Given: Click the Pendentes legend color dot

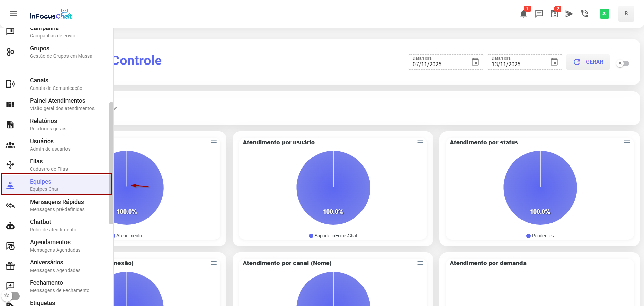Looking at the screenshot, I should [528, 236].
